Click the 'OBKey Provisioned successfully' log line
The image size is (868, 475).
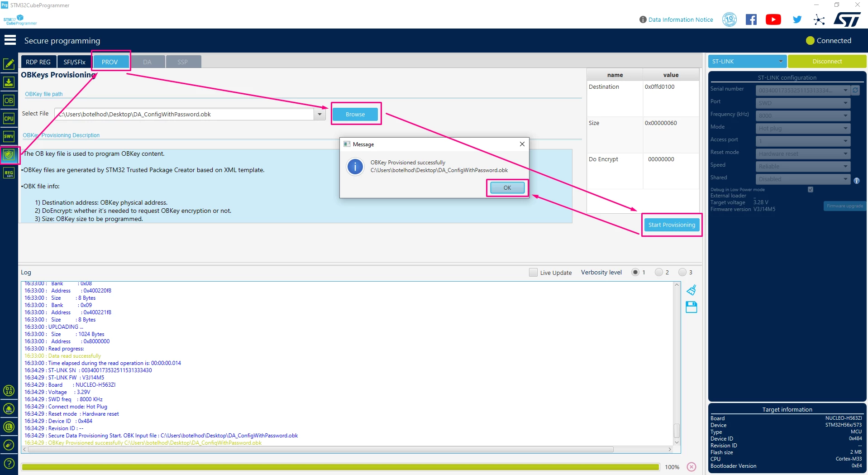click(x=143, y=443)
